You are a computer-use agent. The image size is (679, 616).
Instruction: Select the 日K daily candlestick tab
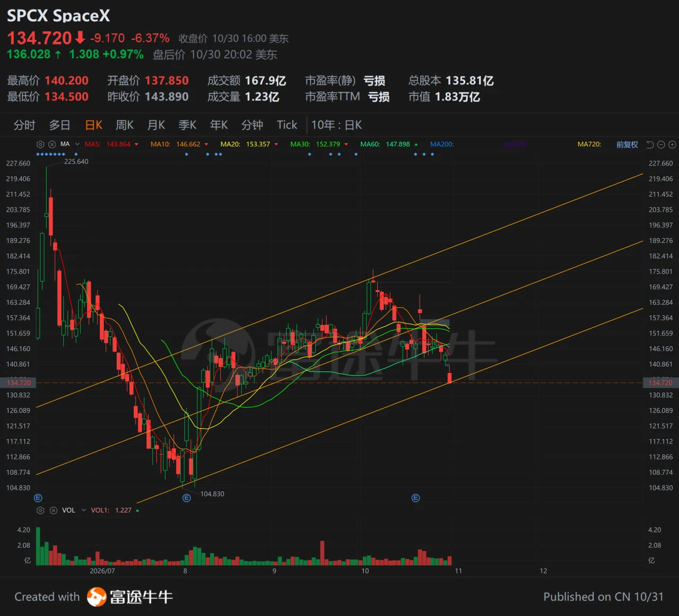(x=94, y=125)
